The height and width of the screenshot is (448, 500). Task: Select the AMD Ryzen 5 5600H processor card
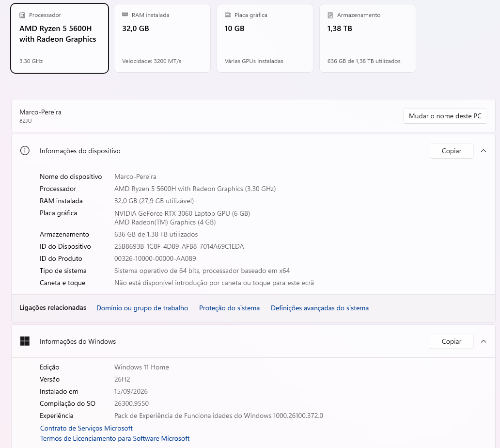pos(60,38)
